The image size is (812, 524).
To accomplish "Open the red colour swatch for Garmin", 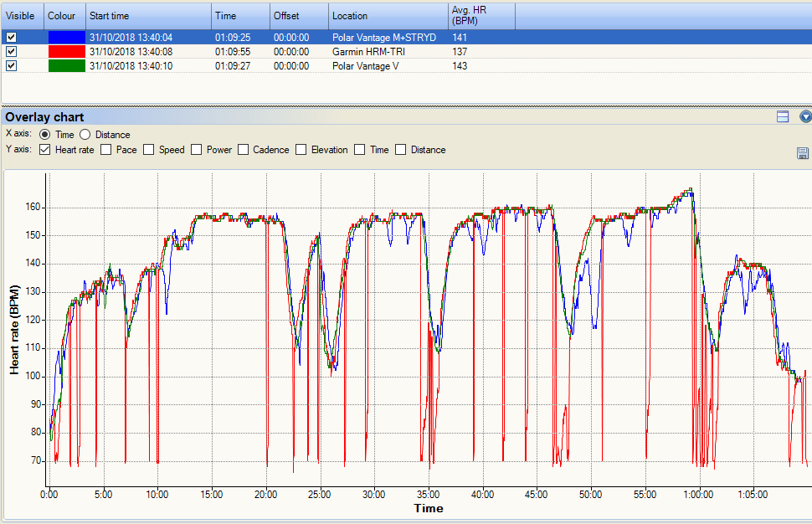I will click(x=66, y=52).
